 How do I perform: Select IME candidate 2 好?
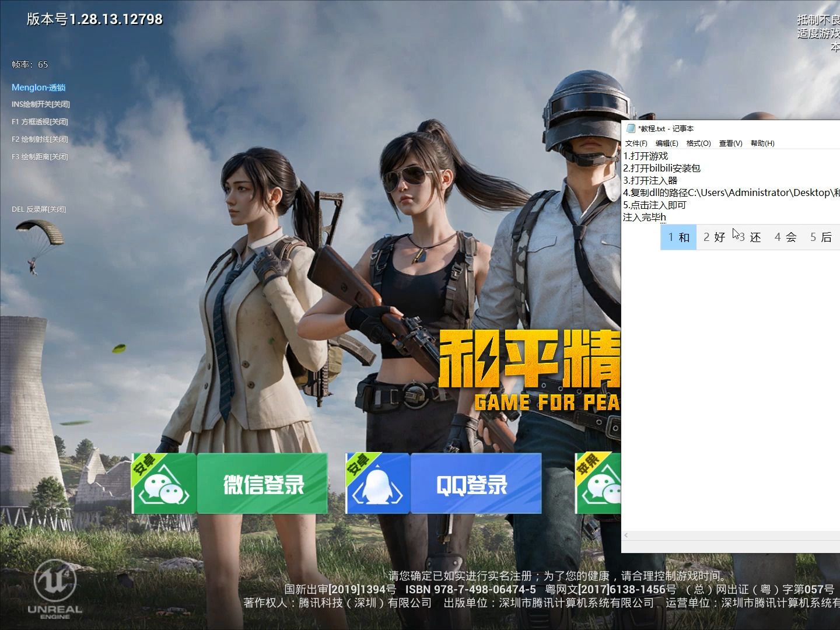pyautogui.click(x=714, y=237)
